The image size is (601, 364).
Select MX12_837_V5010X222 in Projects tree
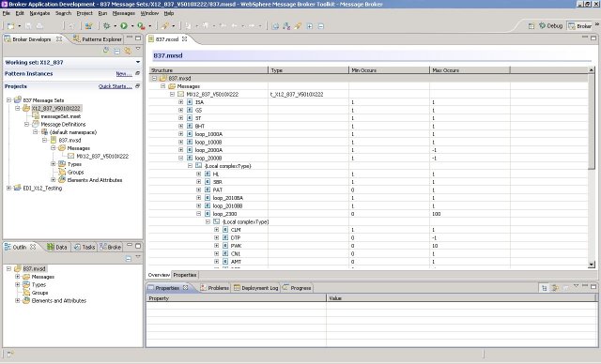102,156
